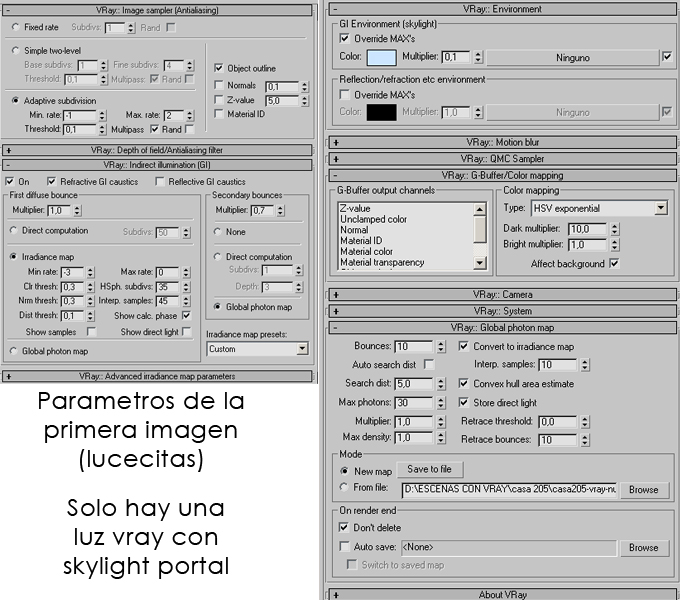Enable Material ID checkbox

pos(219,114)
